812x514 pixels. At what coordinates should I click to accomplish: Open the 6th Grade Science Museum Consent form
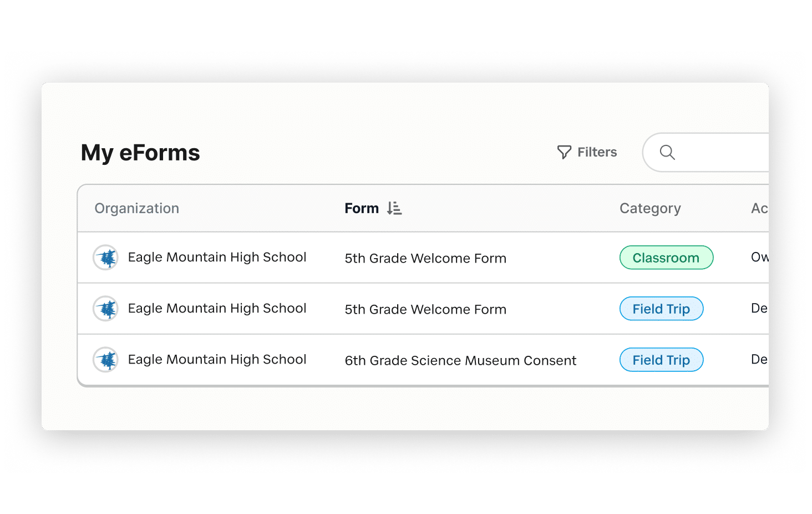(460, 360)
